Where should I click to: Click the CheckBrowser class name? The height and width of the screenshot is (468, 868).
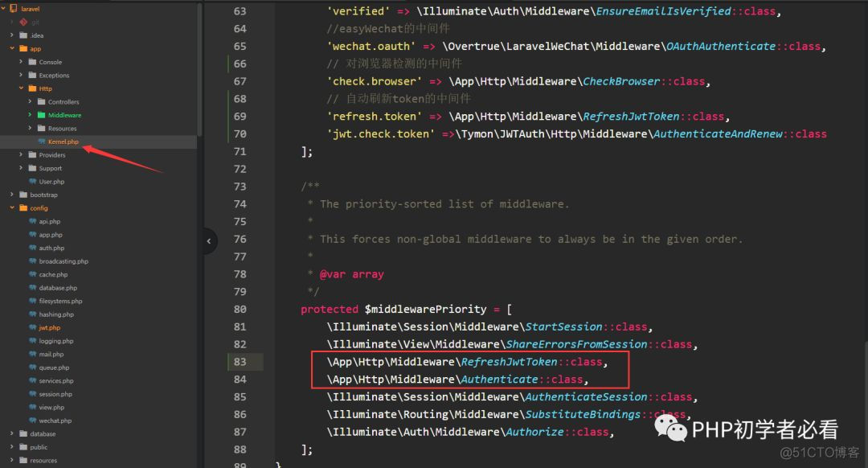[x=621, y=81]
